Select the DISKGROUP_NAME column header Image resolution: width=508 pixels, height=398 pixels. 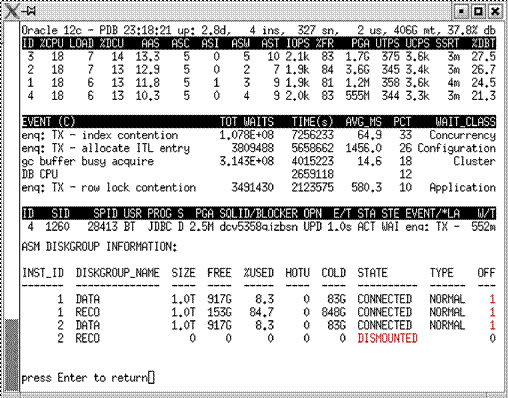tap(117, 273)
